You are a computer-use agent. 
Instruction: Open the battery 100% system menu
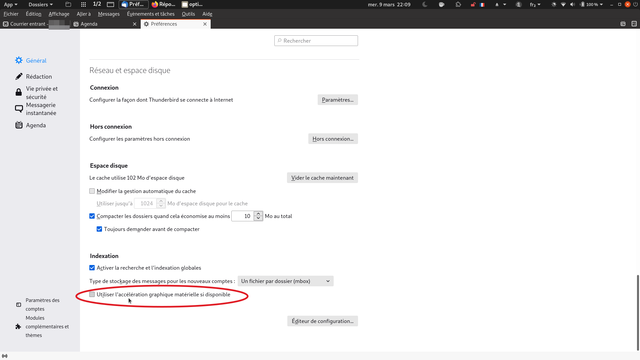tap(591, 4)
